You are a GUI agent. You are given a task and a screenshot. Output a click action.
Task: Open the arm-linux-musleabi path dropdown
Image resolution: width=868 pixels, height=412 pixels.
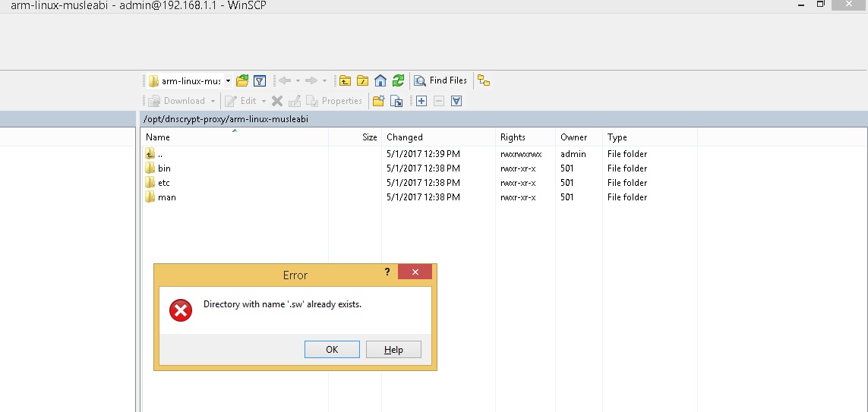228,80
